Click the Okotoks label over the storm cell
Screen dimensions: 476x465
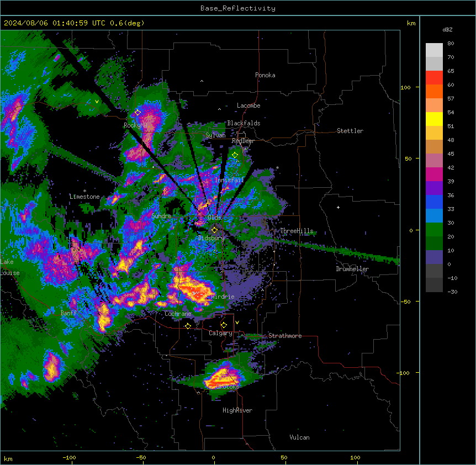click(228, 387)
